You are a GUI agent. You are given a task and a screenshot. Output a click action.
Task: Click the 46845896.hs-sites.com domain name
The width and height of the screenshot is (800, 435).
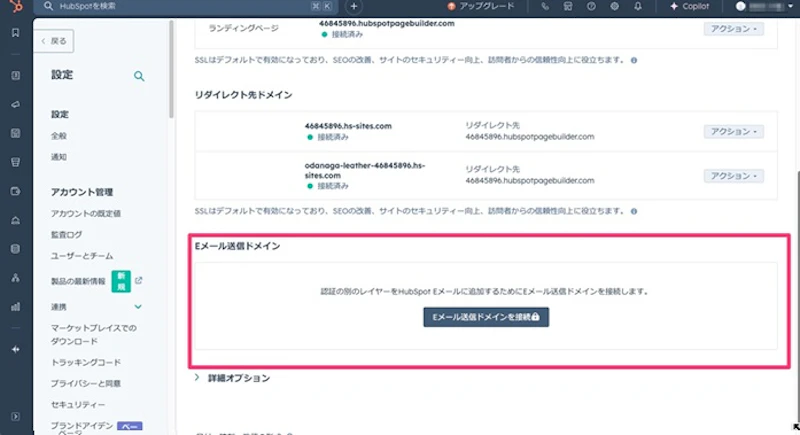tap(348, 126)
